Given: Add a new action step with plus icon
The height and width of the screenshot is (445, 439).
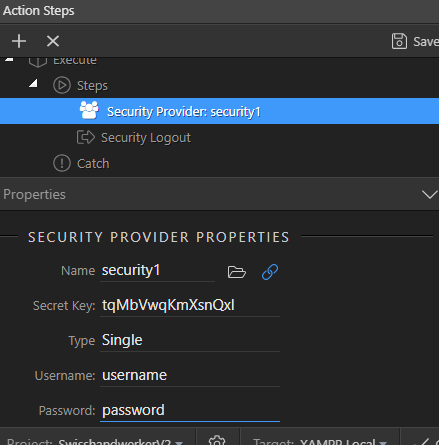Looking at the screenshot, I should tap(19, 41).
